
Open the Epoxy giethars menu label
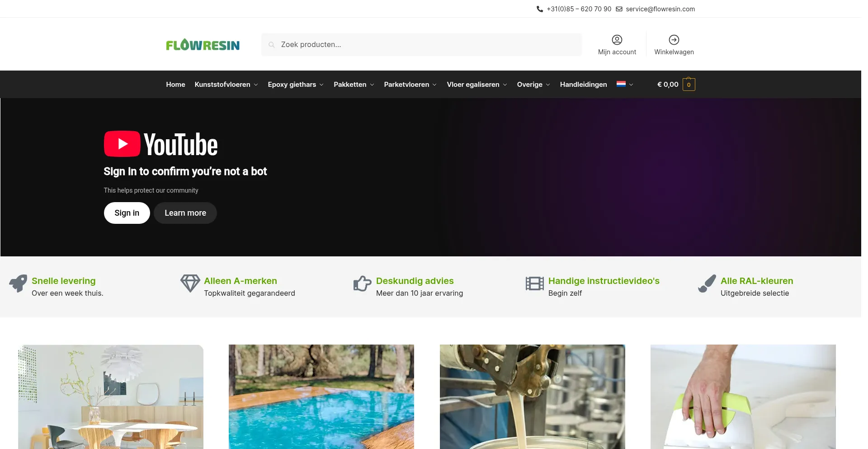pyautogui.click(x=292, y=84)
